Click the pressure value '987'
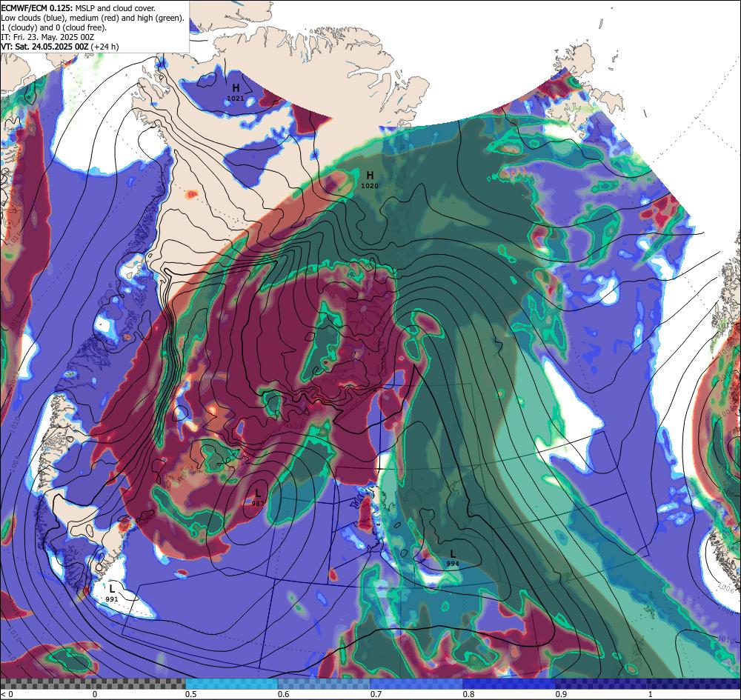The height and width of the screenshot is (700, 741). click(x=258, y=504)
